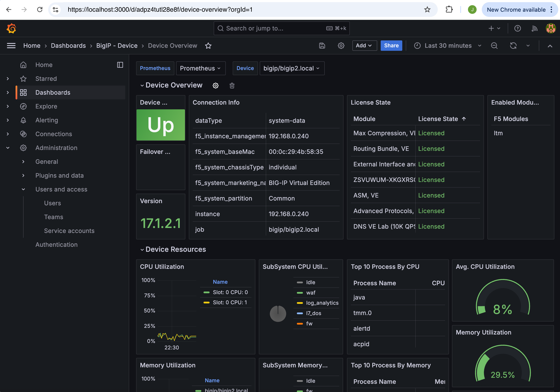Click the Search or jump to field
Viewport: 560px width, 392px height.
coord(281,28)
